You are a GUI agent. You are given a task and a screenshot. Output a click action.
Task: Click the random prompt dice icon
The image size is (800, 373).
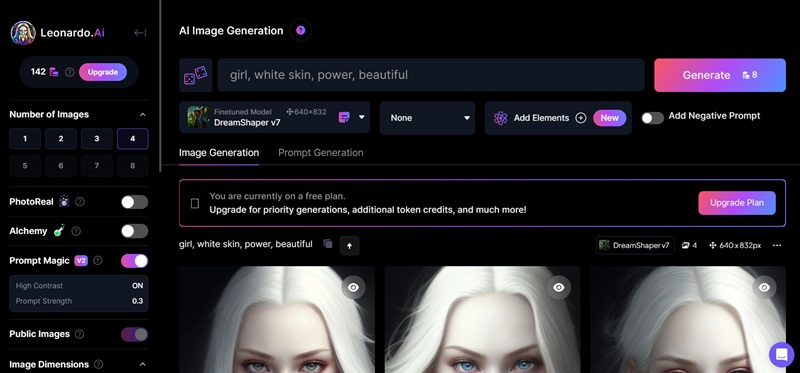[x=195, y=75]
